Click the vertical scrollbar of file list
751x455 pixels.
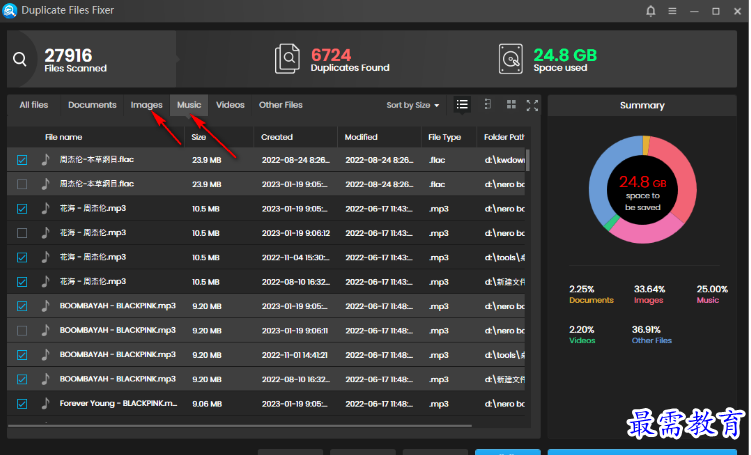click(x=528, y=160)
